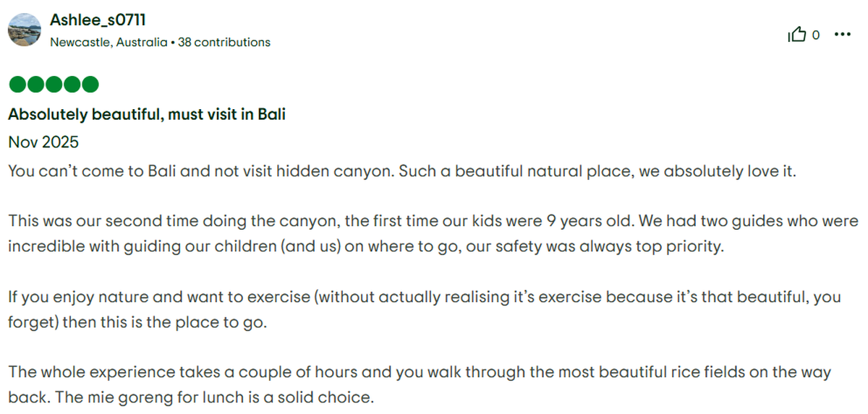The height and width of the screenshot is (414, 868).
Task: Click the paragraph starting 'This was our second time'
Action: 434,233
